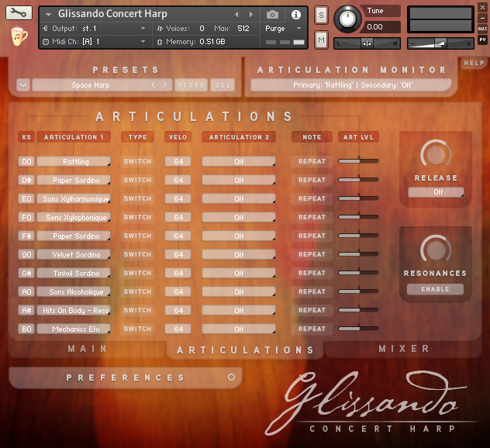Click the D0 keyswitch button
The height and width of the screenshot is (448, 490).
point(26,161)
